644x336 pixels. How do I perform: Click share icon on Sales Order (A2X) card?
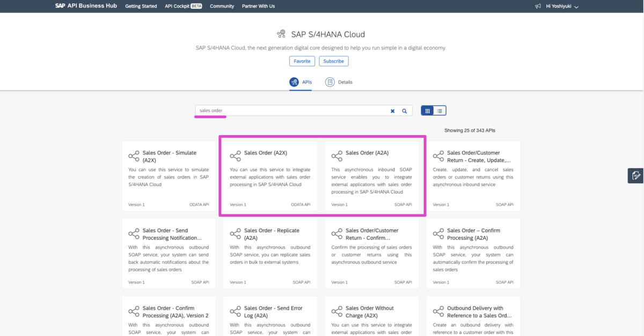[236, 156]
